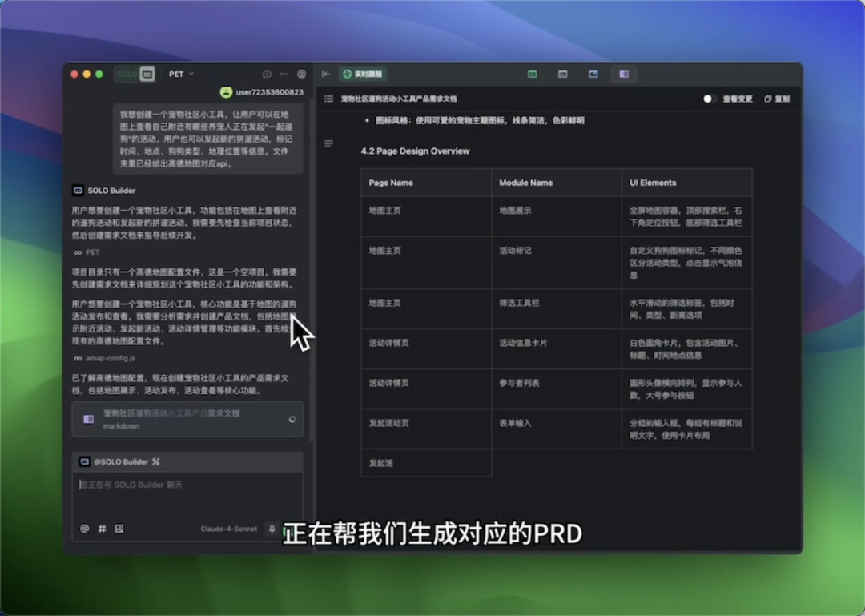
Task: Click the SOLO Builder agent icon
Action: tap(78, 191)
